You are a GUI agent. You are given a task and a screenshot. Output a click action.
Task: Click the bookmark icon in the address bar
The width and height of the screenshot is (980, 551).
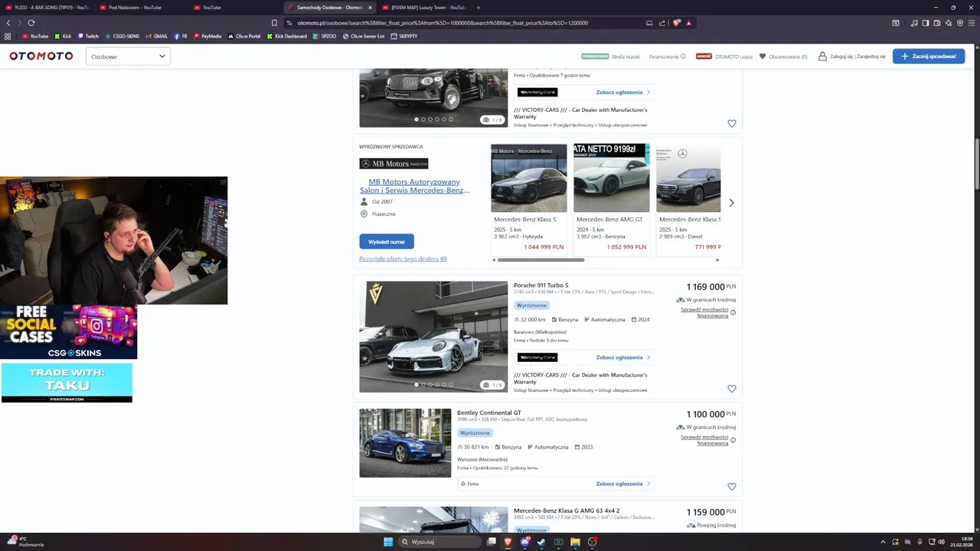coord(274,23)
